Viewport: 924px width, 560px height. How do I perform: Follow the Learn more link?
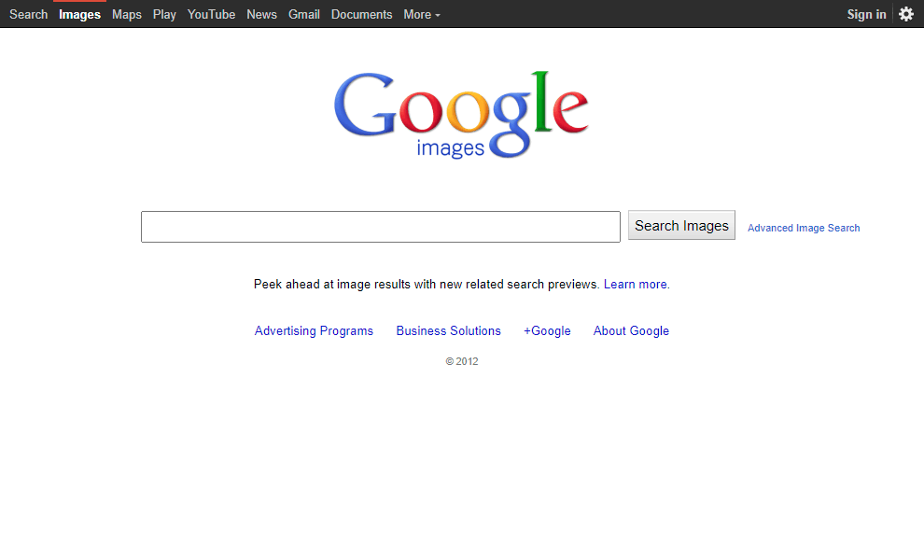pyautogui.click(x=636, y=284)
